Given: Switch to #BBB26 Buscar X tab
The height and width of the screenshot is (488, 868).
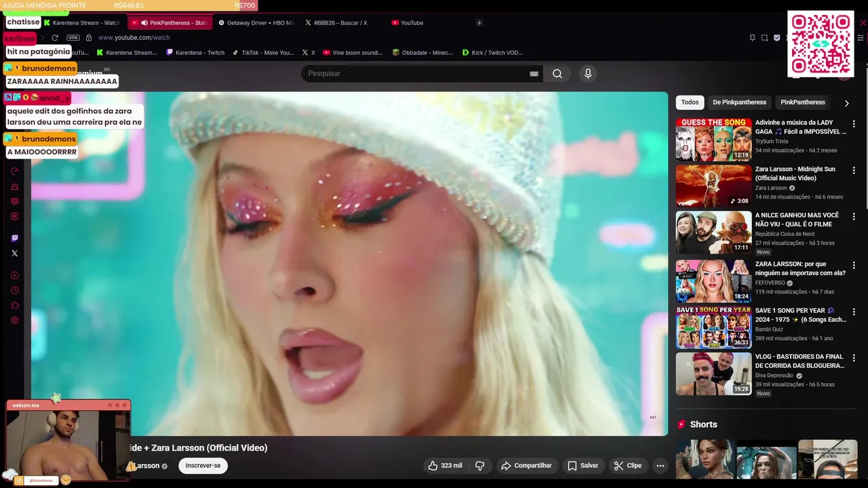Looking at the screenshot, I should [340, 22].
